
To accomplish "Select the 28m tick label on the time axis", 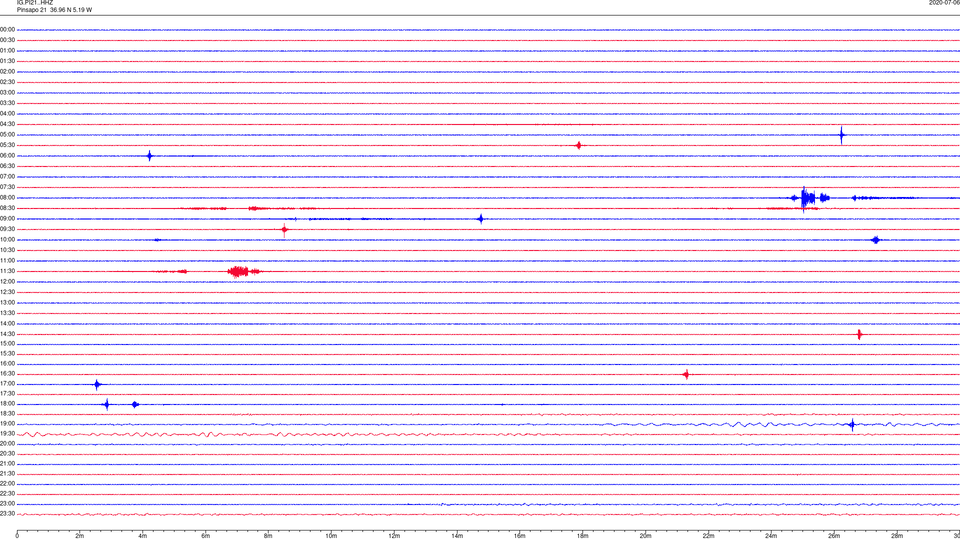I will click(x=897, y=536).
